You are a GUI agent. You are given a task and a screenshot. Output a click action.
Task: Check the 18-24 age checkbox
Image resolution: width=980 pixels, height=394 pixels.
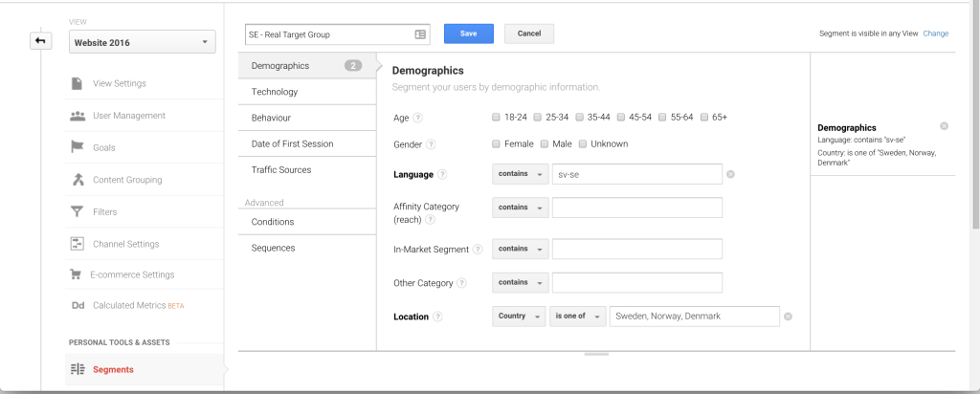click(497, 117)
